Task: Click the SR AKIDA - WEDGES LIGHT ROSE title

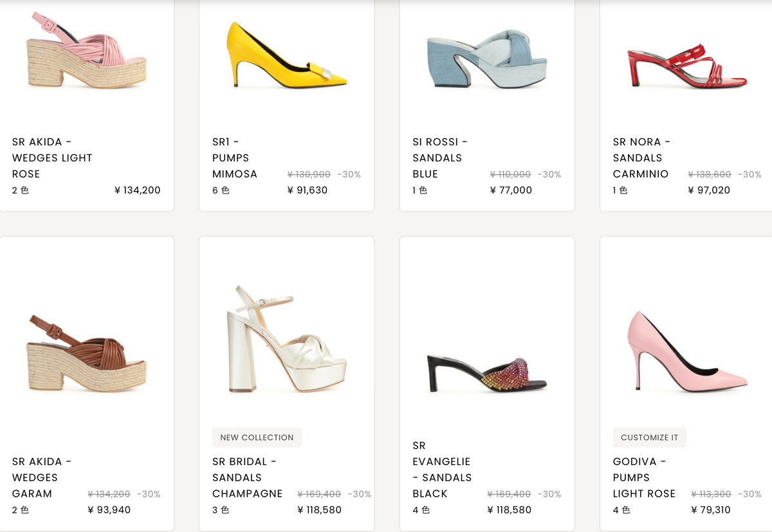Action: 52,158
